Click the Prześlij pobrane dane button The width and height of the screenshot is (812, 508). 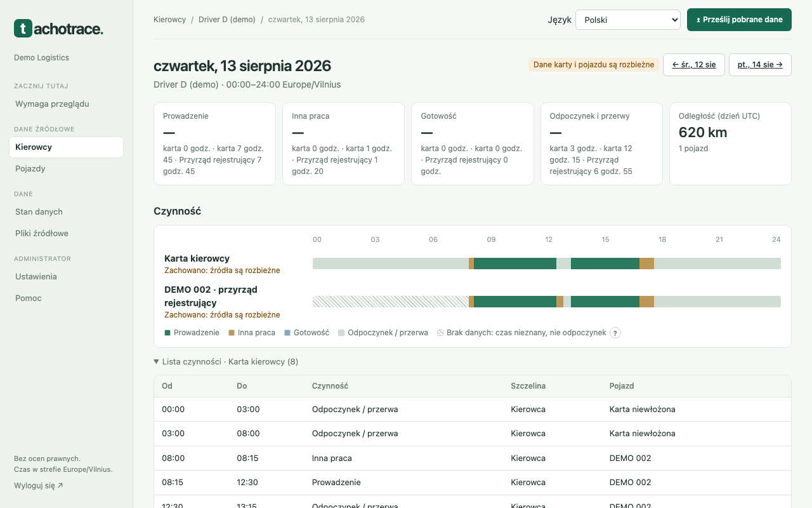[x=739, y=20]
